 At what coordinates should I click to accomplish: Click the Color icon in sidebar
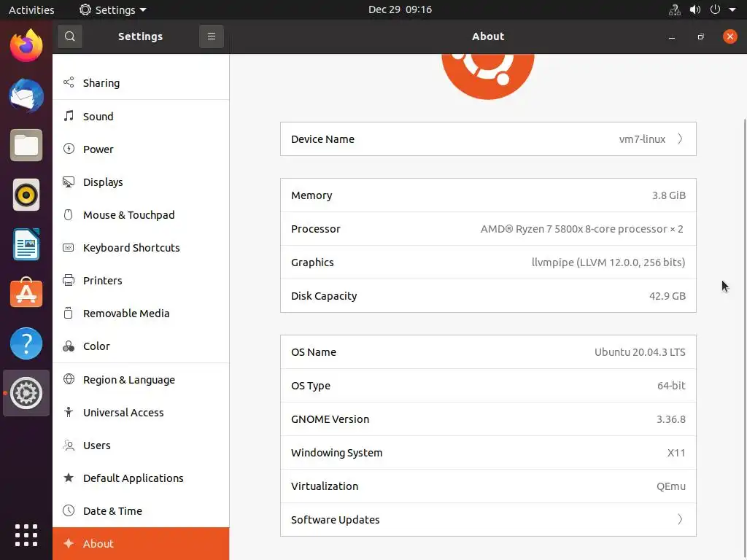(x=69, y=346)
